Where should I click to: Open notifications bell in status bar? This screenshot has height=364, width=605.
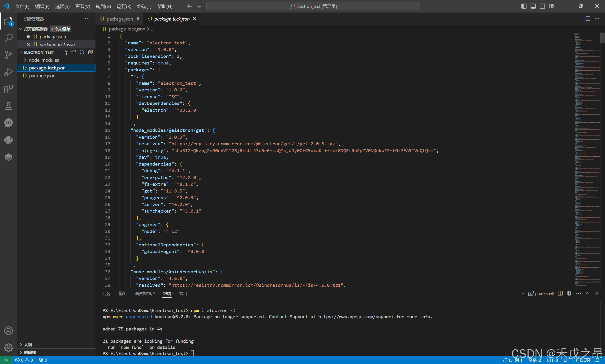pyautogui.click(x=597, y=360)
